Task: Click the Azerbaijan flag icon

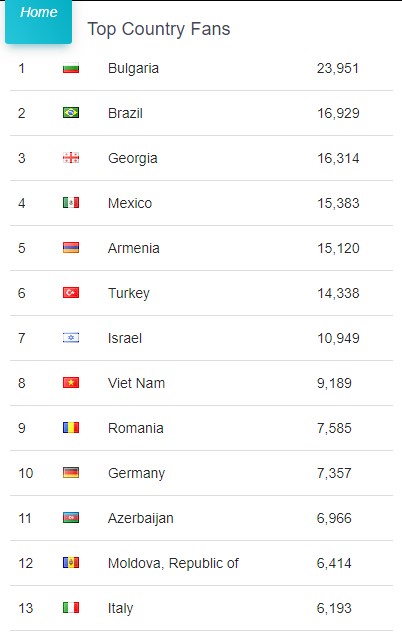Action: point(71,518)
